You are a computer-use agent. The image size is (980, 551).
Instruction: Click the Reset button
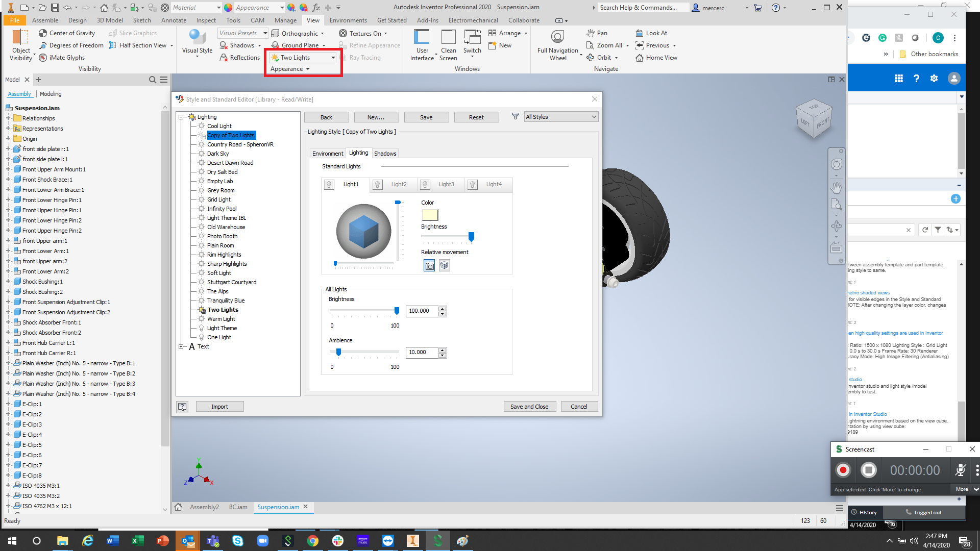476,117
